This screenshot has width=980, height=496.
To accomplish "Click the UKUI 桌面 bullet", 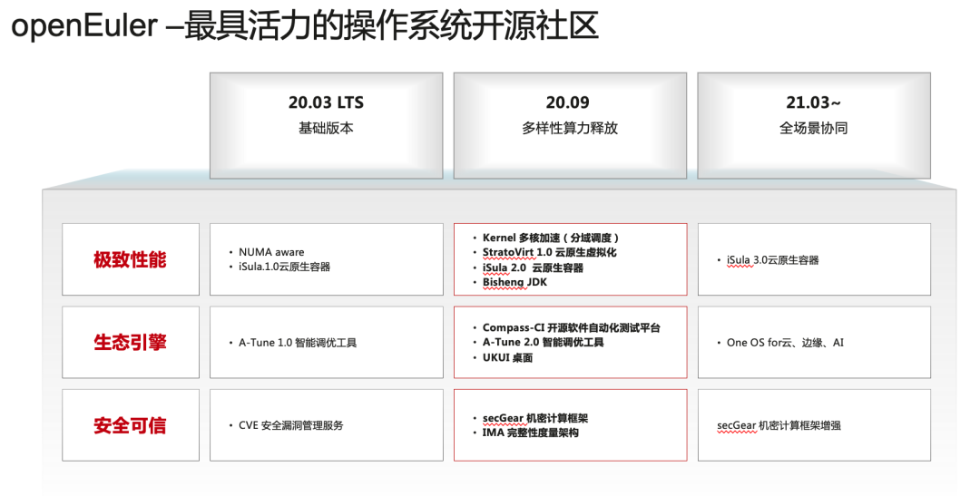I will [507, 358].
